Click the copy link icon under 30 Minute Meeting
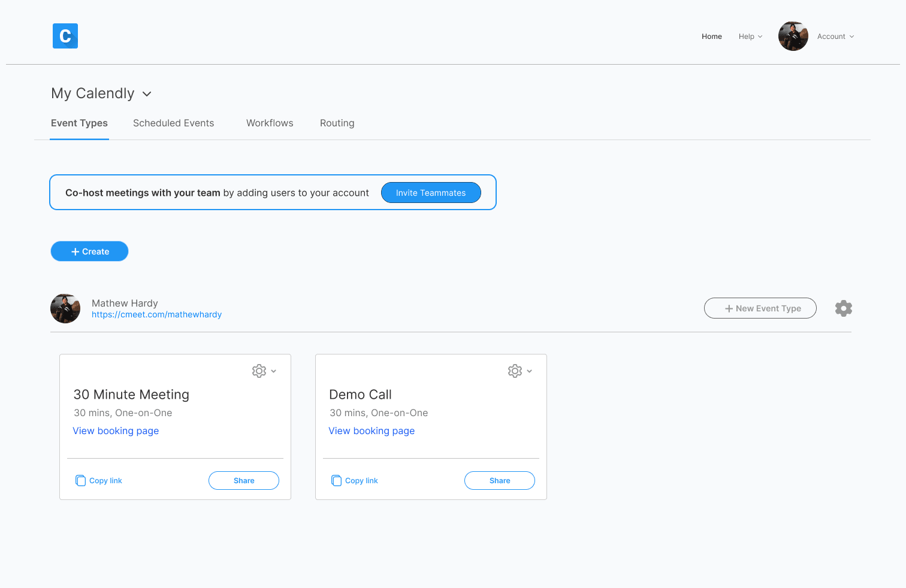Viewport: 906px width, 588px height. coord(80,480)
